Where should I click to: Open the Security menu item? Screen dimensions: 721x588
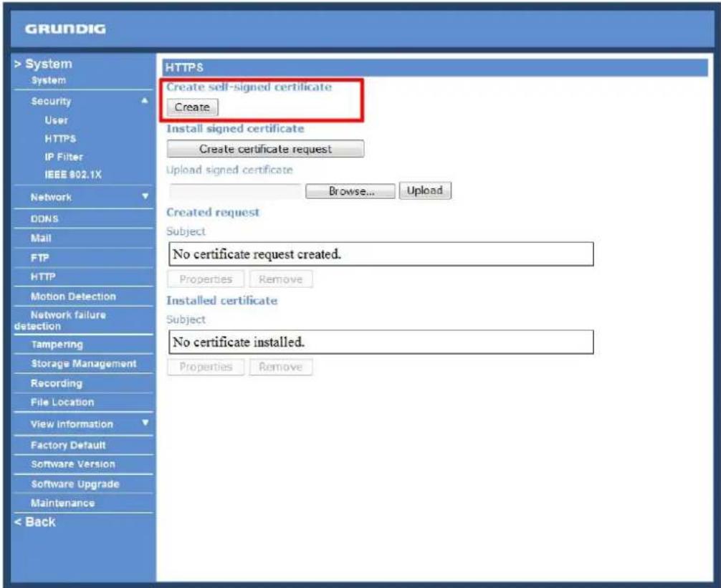[x=51, y=102]
